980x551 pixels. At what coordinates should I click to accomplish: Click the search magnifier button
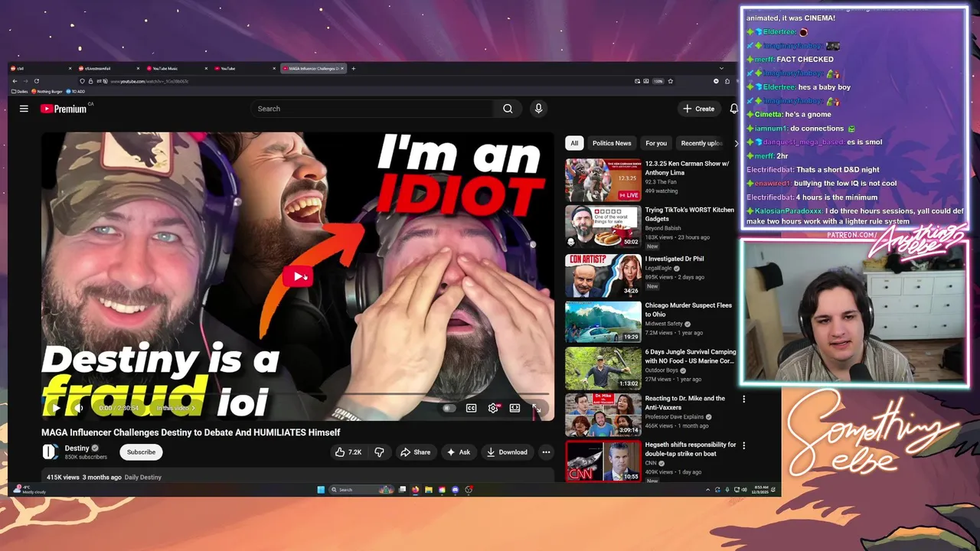click(508, 109)
